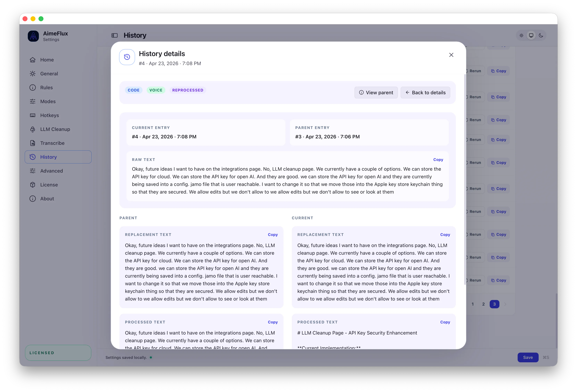Copy the Raw Text content
577x392 pixels.
(x=438, y=160)
